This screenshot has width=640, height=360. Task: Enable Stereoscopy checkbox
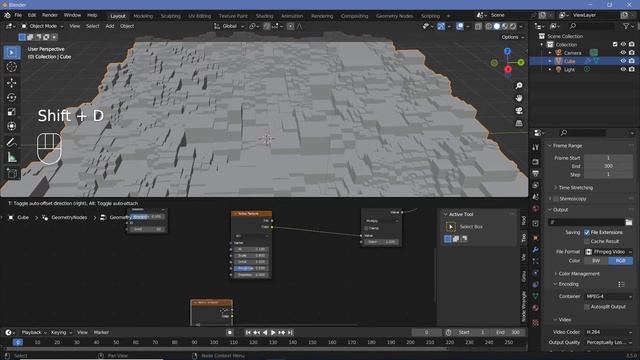point(556,199)
